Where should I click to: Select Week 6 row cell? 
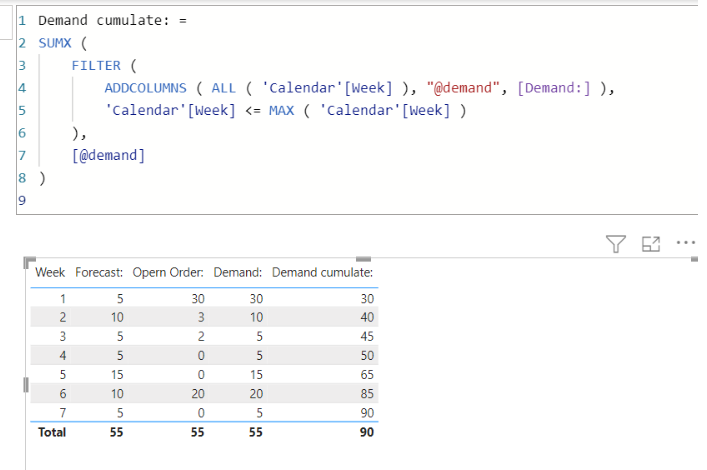[x=63, y=394]
